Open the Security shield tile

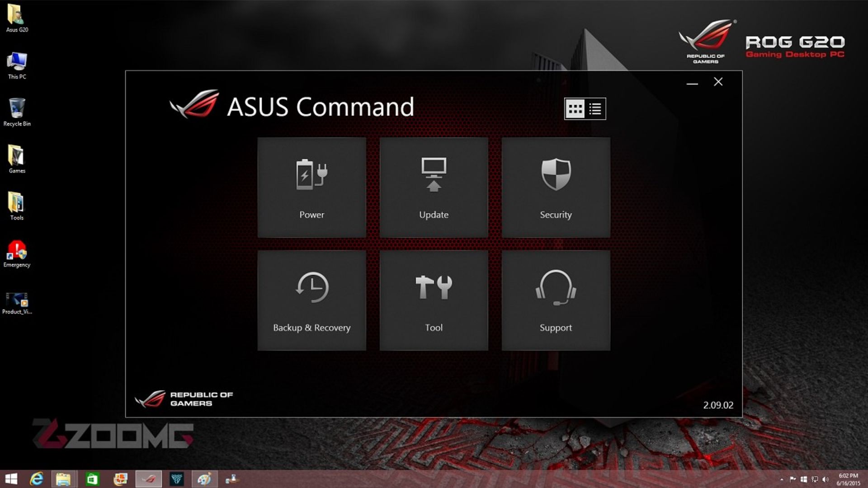click(556, 188)
